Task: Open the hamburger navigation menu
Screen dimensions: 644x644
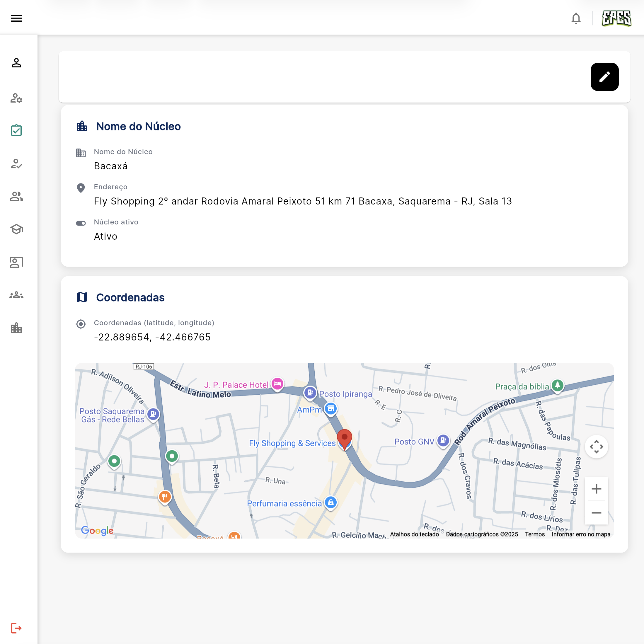Action: pyautogui.click(x=16, y=18)
